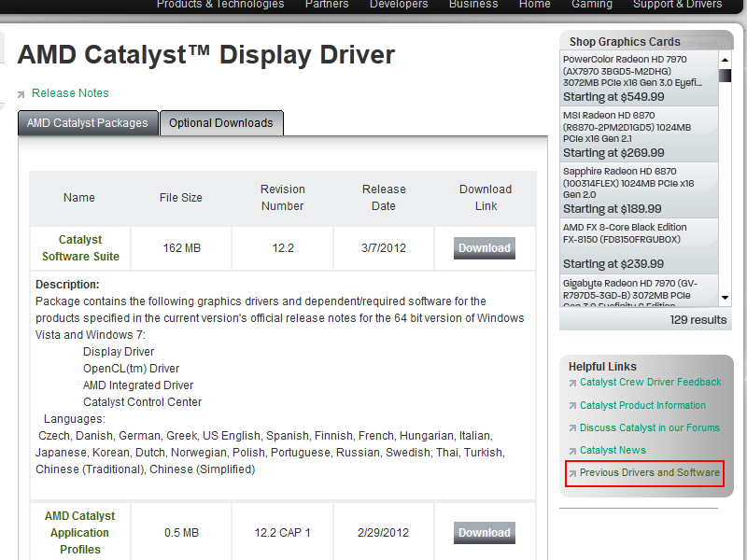Click the Revision Number column header
This screenshot has width=747, height=560.
click(283, 198)
